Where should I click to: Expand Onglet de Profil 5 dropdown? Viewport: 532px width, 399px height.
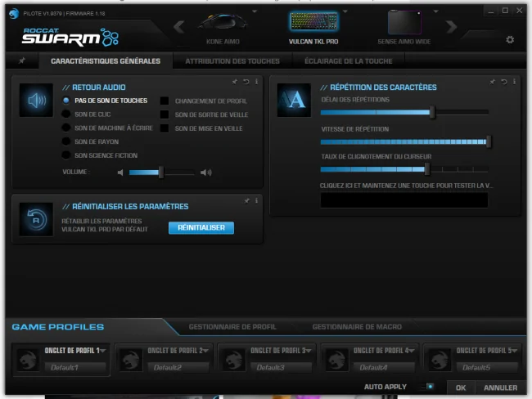[514, 351]
